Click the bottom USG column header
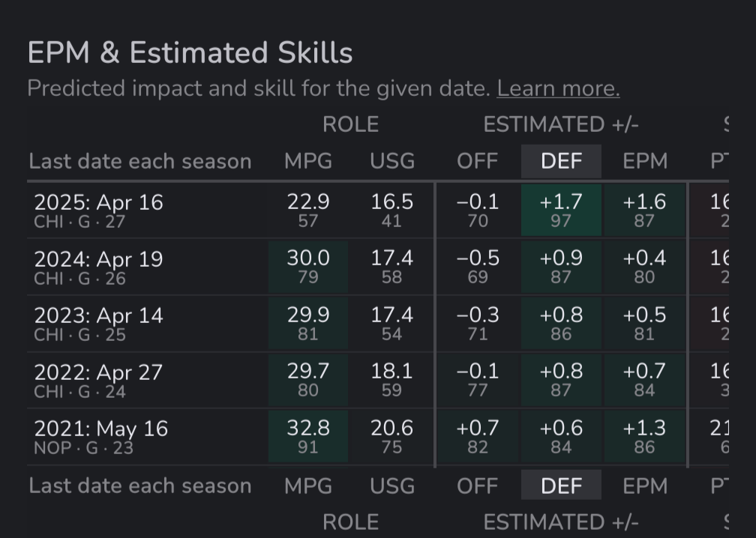Viewport: 756px width, 538px height. point(391,486)
